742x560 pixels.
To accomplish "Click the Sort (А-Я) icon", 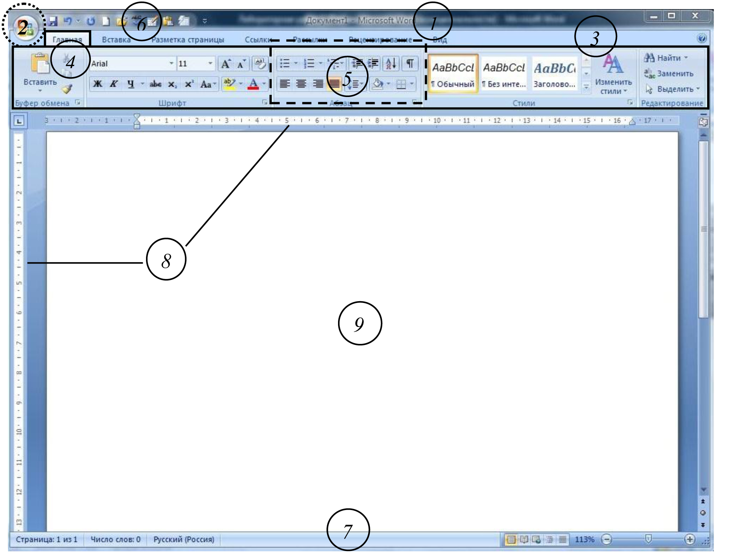I will click(x=391, y=64).
